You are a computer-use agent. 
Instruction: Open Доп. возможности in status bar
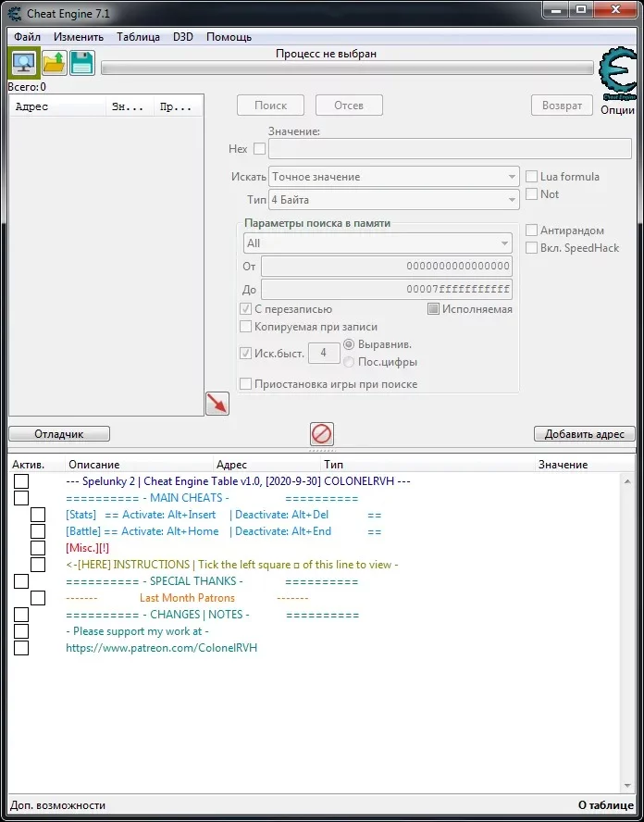[57, 805]
